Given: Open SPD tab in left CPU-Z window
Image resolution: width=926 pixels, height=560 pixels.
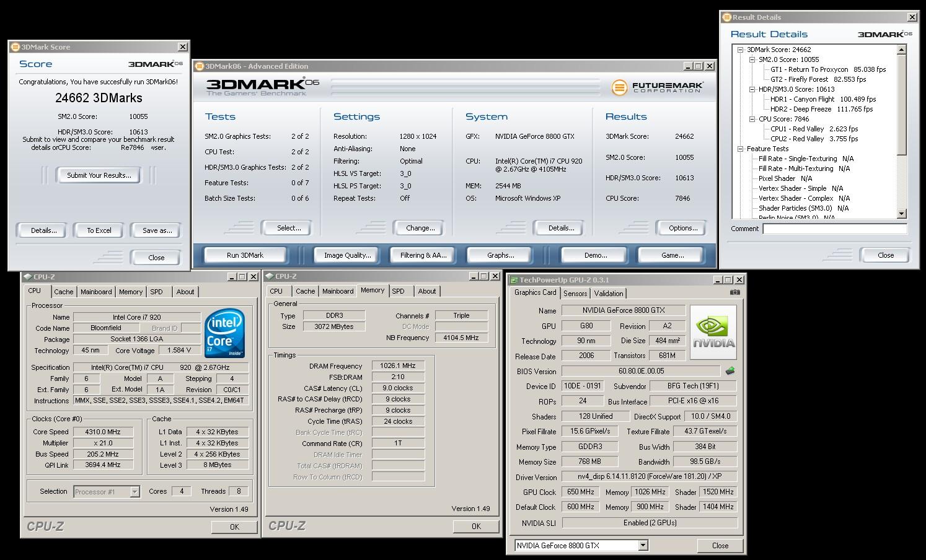Looking at the screenshot, I should [157, 292].
